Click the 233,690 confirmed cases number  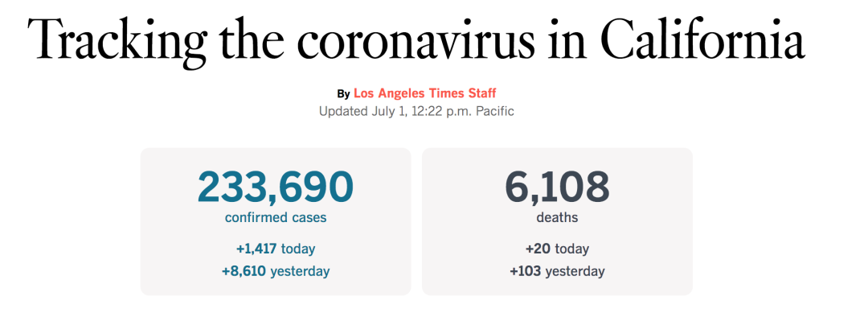click(276, 187)
